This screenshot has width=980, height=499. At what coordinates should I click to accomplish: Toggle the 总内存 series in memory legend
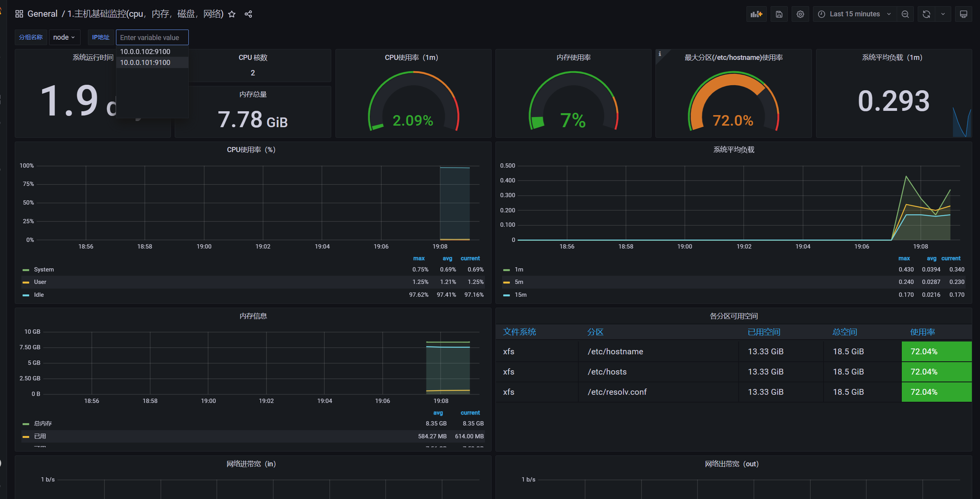(x=43, y=424)
